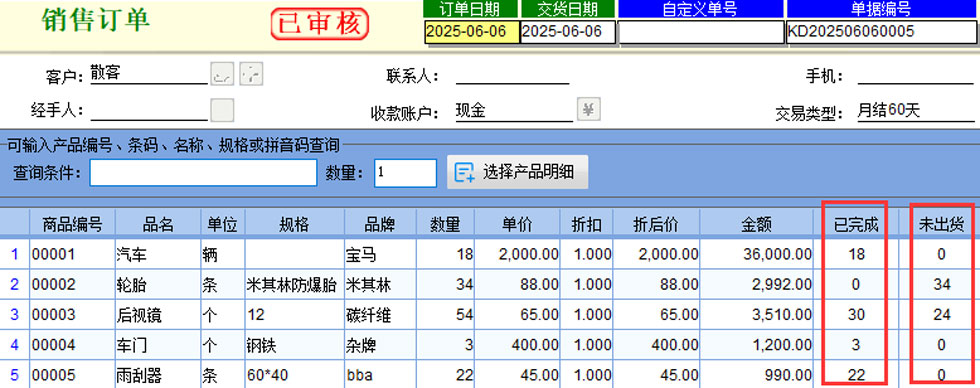Open the 交易类型 field showing 月结60天

(x=915, y=111)
